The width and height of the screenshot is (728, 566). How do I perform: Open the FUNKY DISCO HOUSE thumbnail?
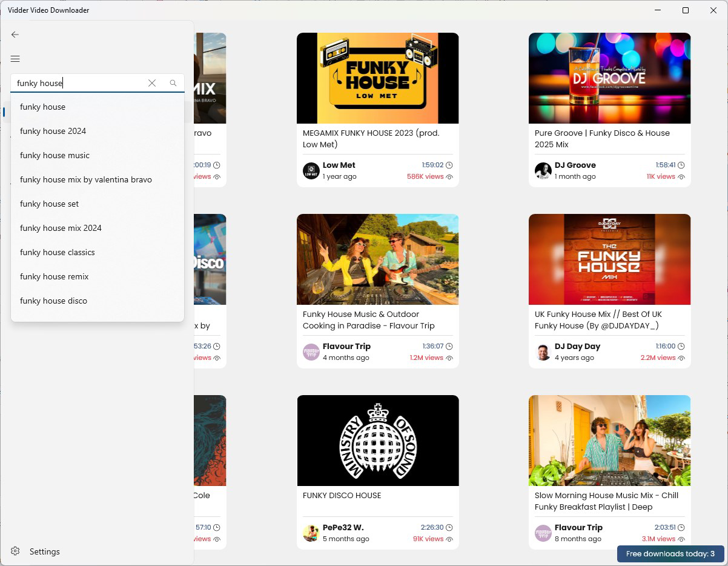[x=377, y=441]
